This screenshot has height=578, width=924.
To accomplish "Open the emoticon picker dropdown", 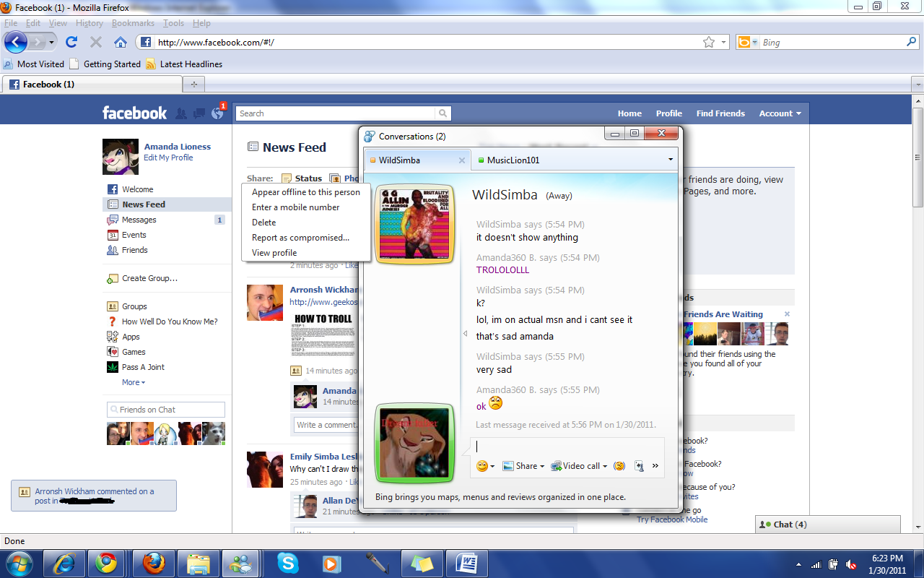I will click(x=486, y=466).
